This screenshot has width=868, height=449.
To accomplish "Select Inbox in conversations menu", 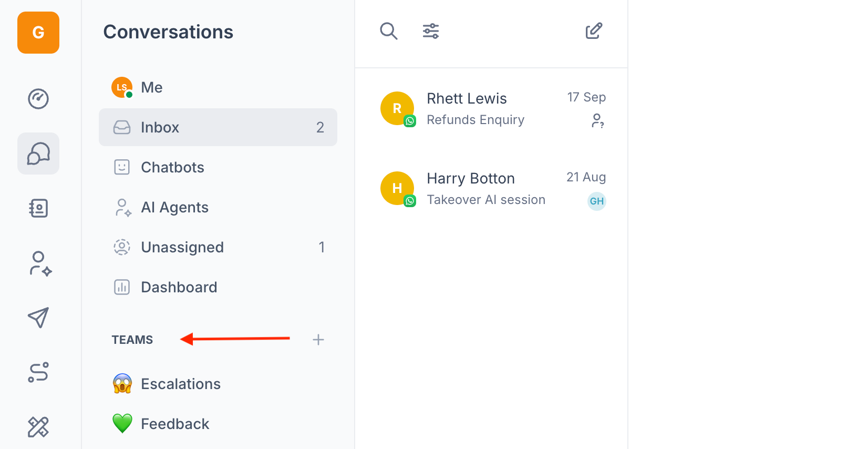I will click(218, 127).
